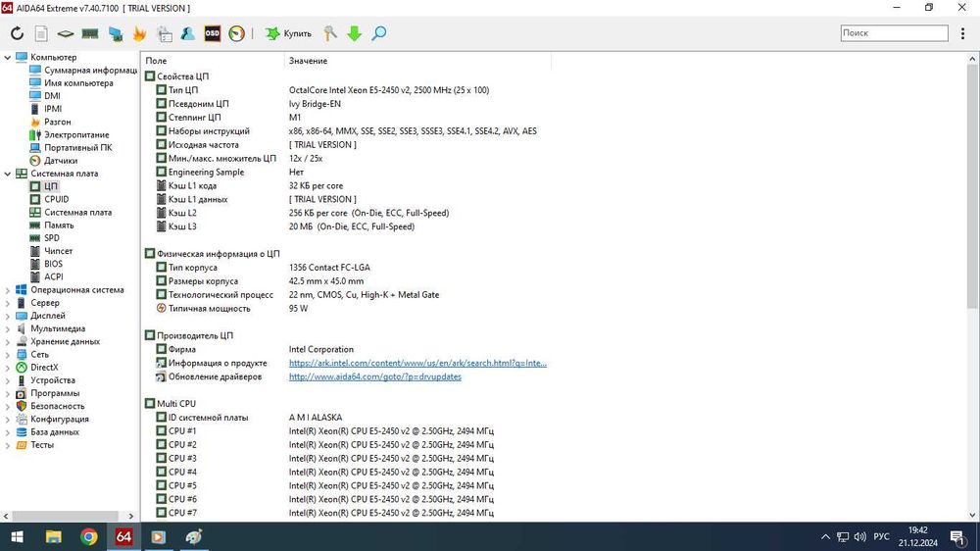Screen dimensions: 980x551
Task: Click the green download arrow icon
Action: tap(355, 33)
